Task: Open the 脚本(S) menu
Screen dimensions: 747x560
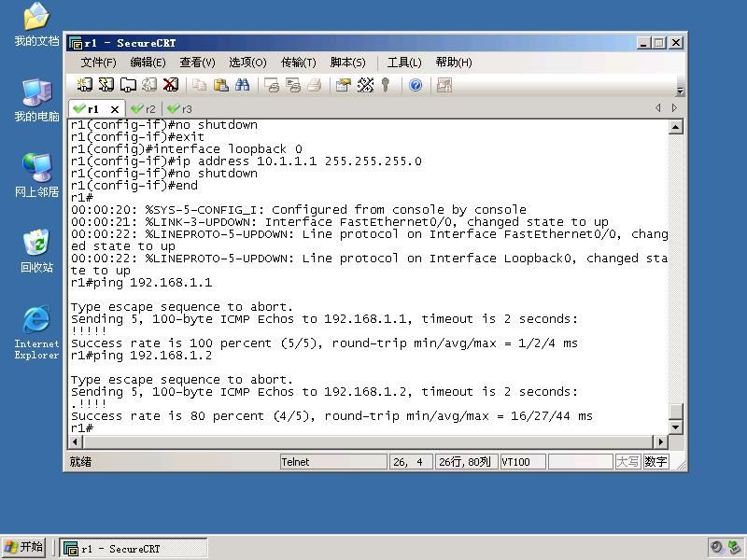Action: 347,63
